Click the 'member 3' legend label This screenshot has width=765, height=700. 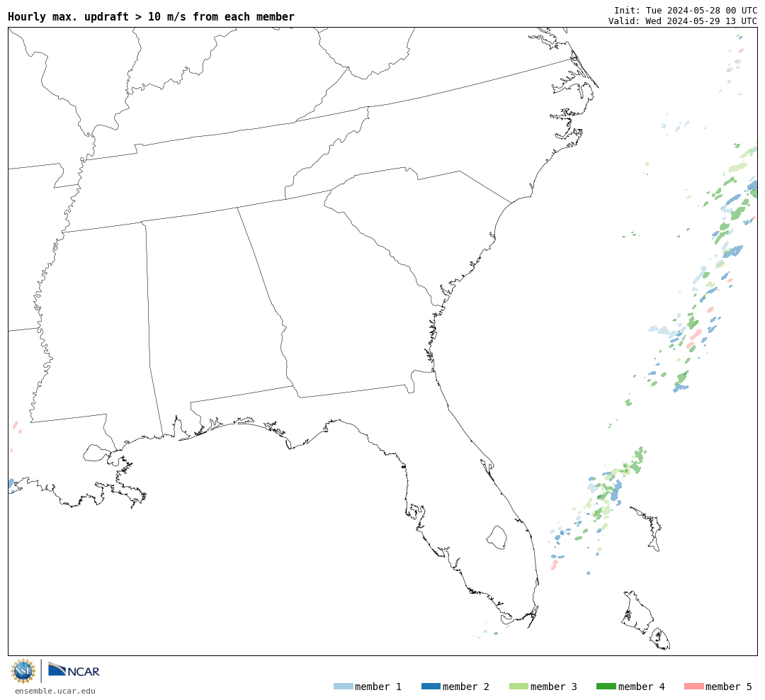pyautogui.click(x=554, y=687)
